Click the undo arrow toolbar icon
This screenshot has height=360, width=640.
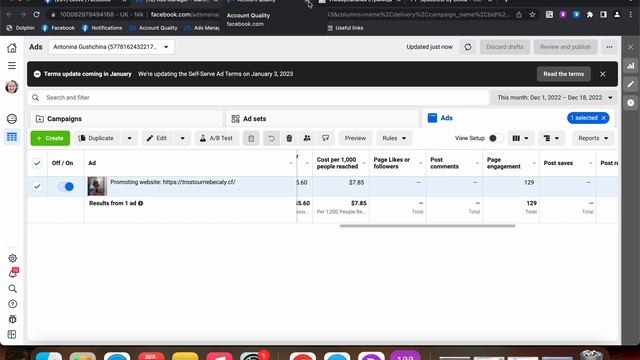point(271,138)
